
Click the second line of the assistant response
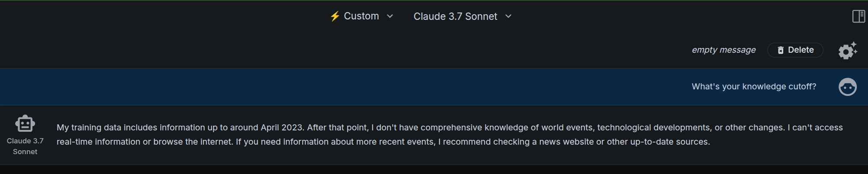click(x=383, y=142)
